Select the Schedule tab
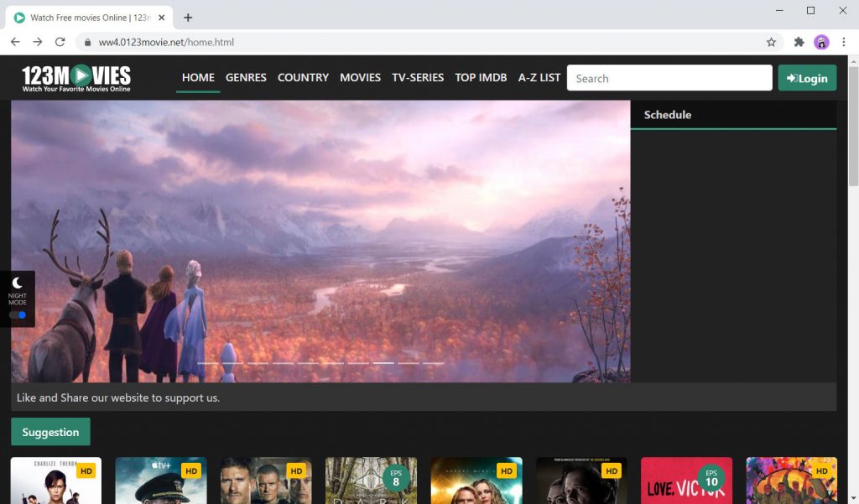Viewport: 859px width, 504px height. tap(667, 115)
